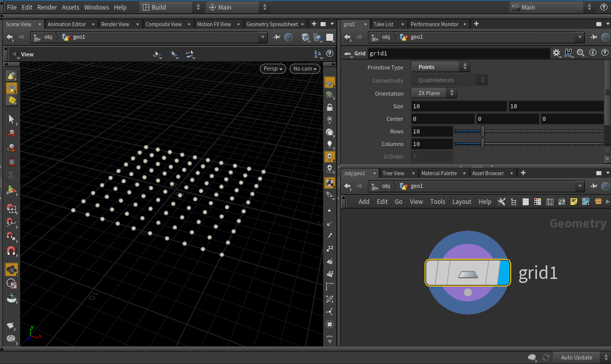Screen dimensions: 611x364
Task: Add a background image in network editor
Action: [586, 201]
